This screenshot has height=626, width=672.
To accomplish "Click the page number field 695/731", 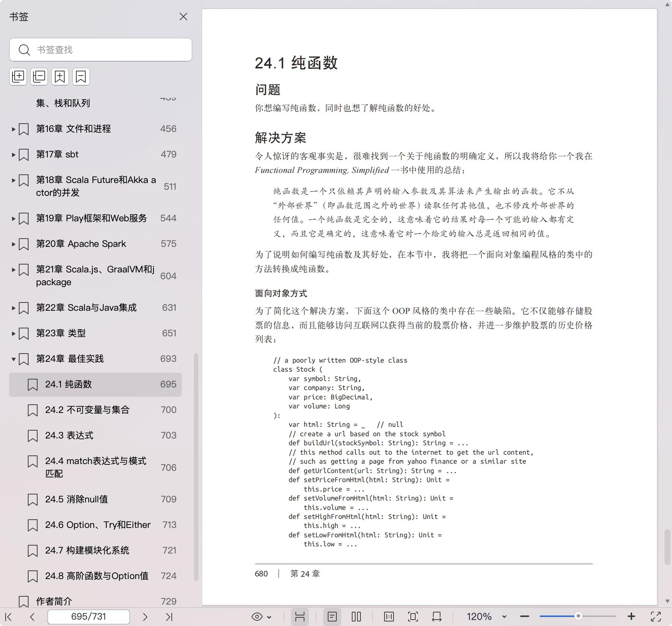I will (x=89, y=617).
